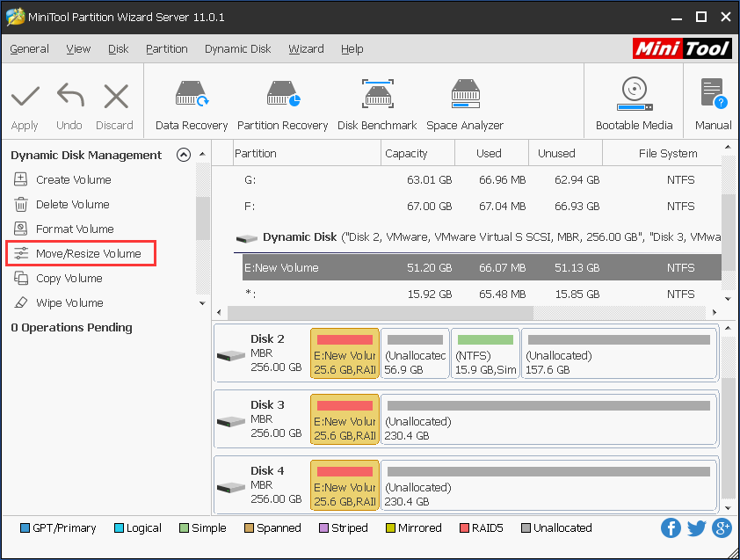The image size is (740, 560).
Task: Sort by the File System column header
Action: click(x=668, y=154)
